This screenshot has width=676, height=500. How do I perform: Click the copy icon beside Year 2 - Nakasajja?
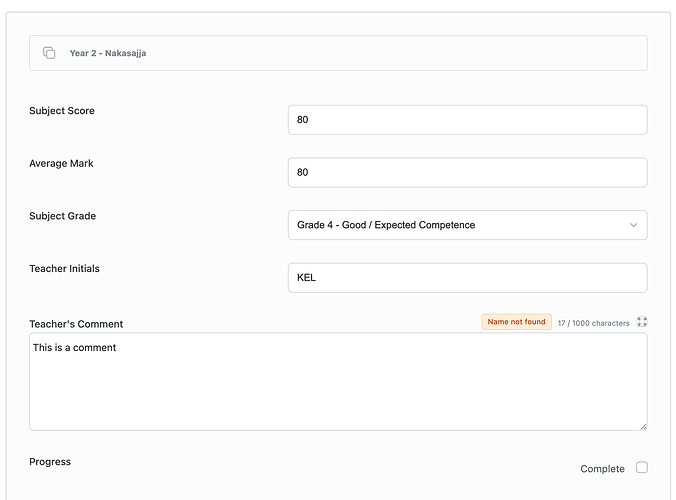click(x=49, y=53)
